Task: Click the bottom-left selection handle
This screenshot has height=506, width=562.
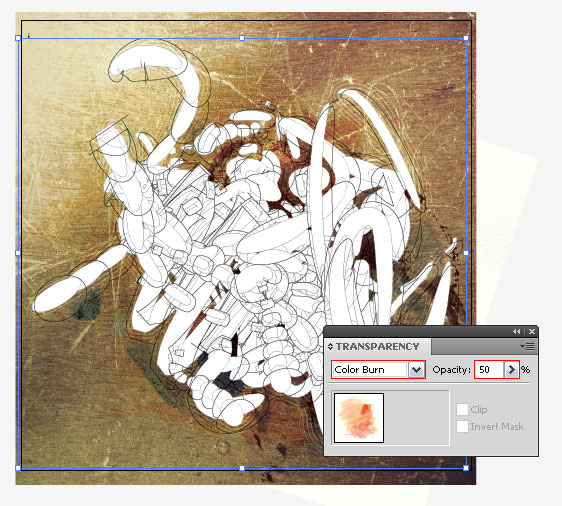Action: tap(18, 468)
